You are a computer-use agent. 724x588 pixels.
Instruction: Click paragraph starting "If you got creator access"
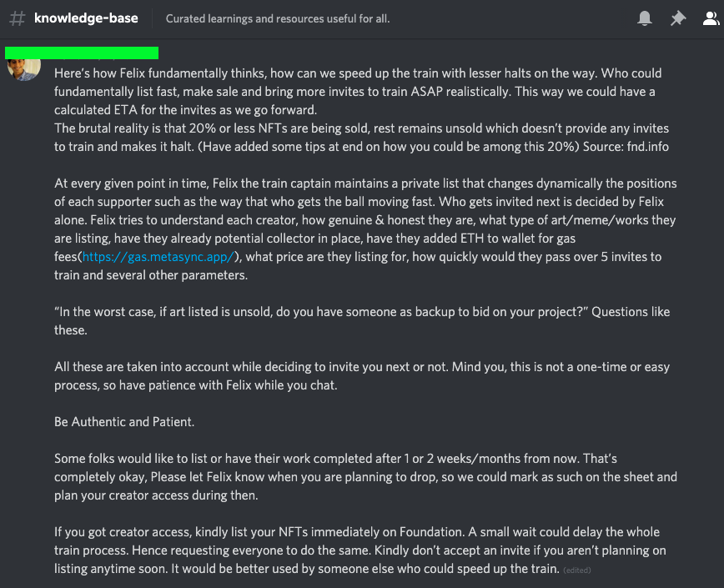(360, 550)
